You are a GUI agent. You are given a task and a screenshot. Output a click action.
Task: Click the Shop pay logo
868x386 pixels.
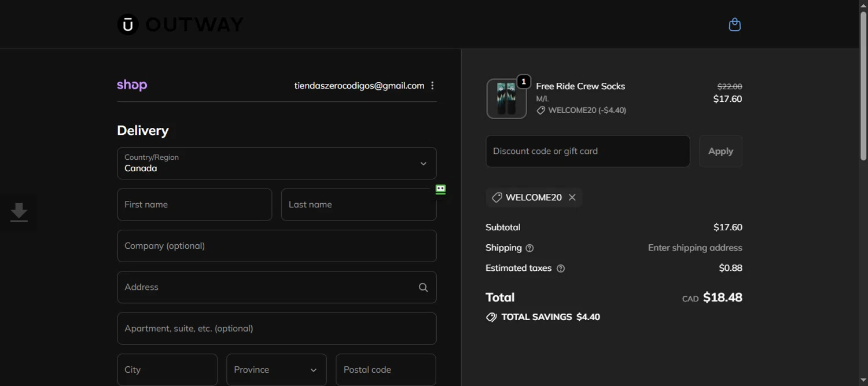click(x=132, y=85)
